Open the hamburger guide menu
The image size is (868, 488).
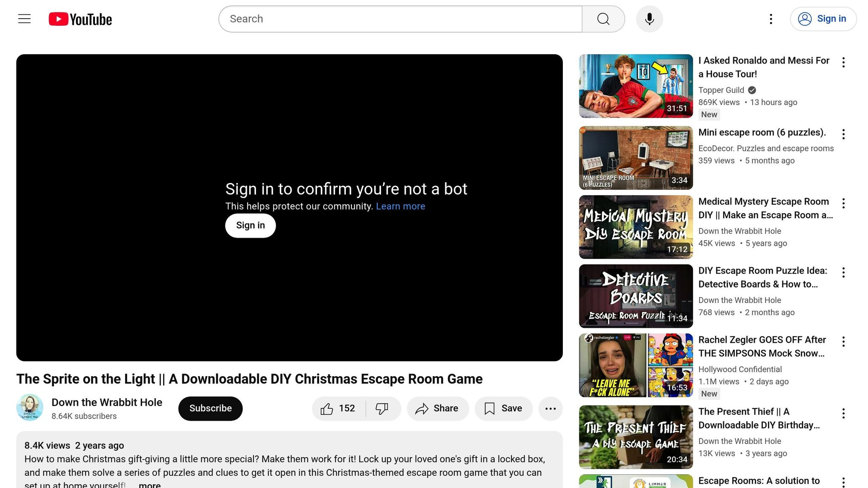coord(24,19)
